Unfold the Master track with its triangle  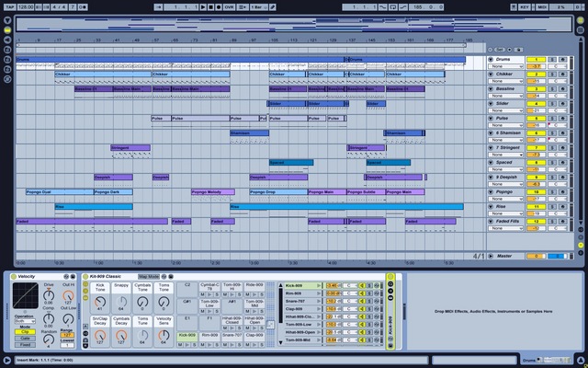(x=491, y=256)
